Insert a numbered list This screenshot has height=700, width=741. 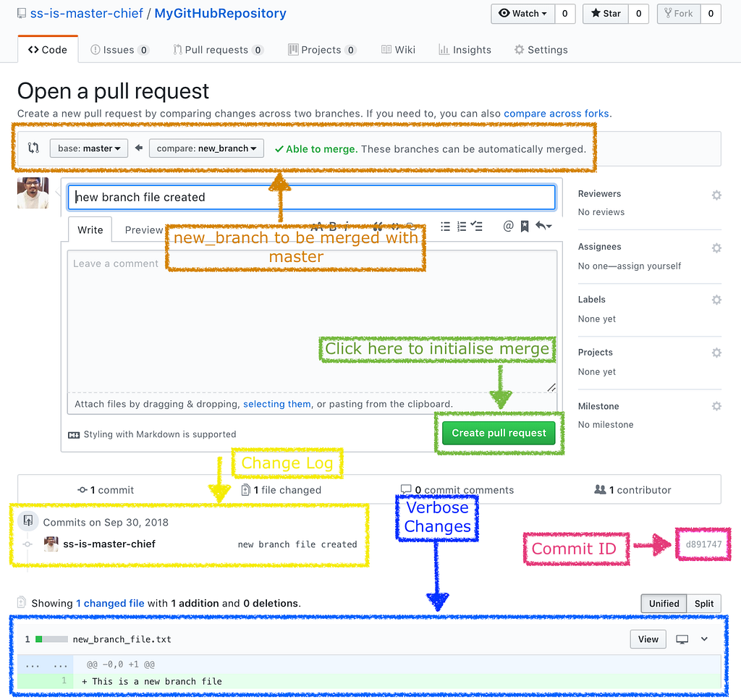[x=462, y=227]
